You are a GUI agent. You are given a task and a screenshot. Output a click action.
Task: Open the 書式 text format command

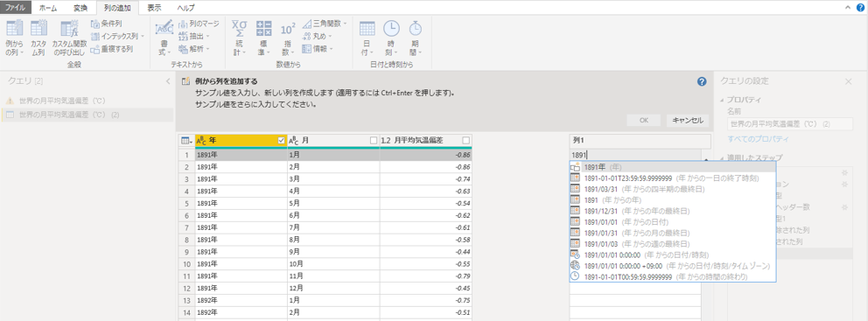tap(164, 37)
